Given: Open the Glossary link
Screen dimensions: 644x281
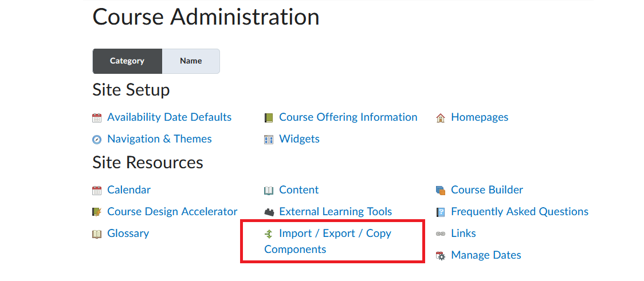Looking at the screenshot, I should tap(128, 233).
